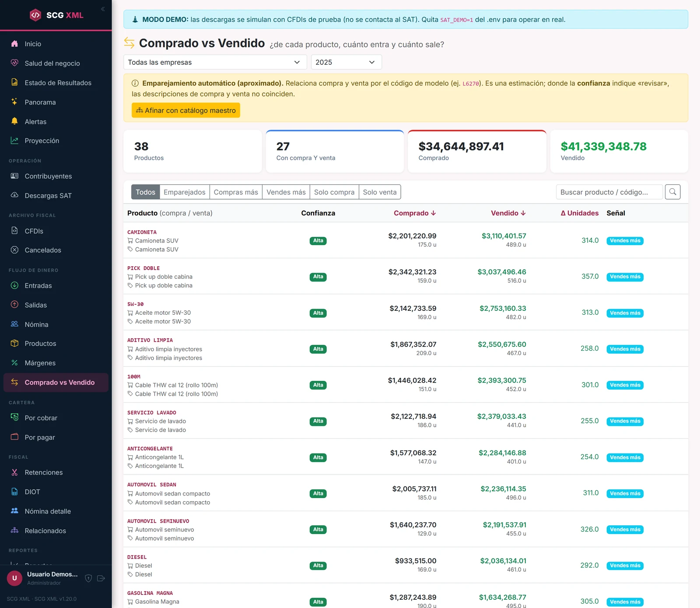Click the logout icon beside the user name
This screenshot has width=700, height=608.
coord(101,578)
